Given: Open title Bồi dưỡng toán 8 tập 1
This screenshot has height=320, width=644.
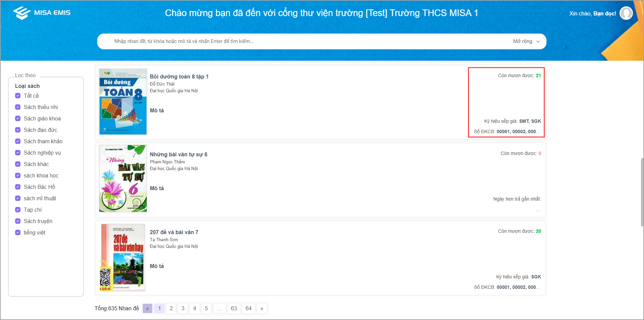Looking at the screenshot, I should click(179, 76).
